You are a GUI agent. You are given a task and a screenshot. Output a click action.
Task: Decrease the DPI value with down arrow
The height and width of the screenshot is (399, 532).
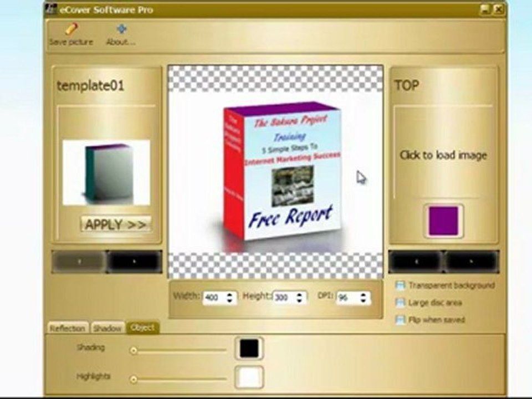click(x=364, y=300)
